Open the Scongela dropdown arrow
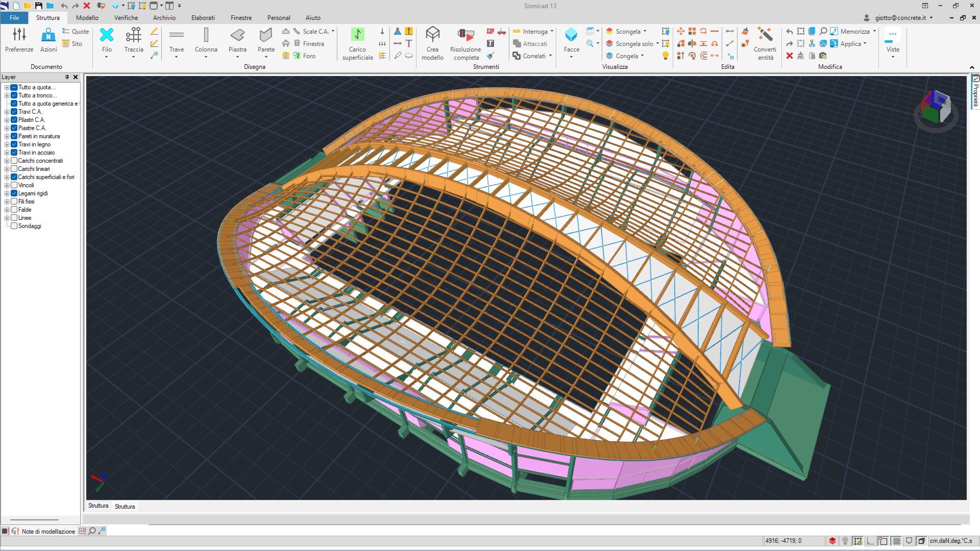This screenshot has height=551, width=980. pos(645,32)
